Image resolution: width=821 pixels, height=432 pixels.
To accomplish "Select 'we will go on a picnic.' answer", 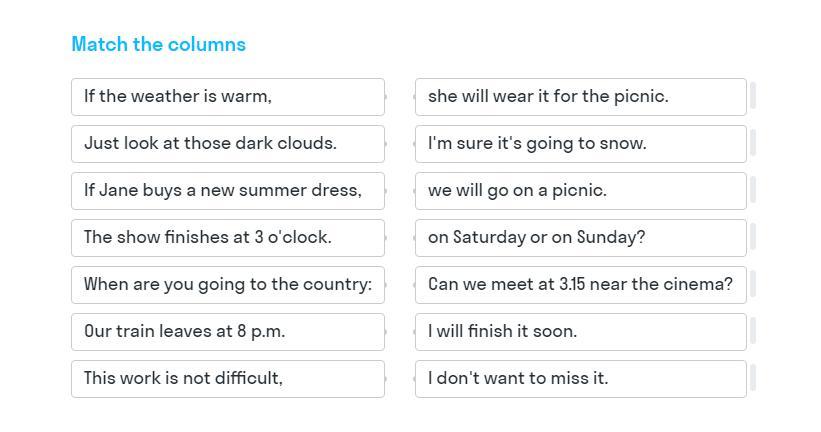I will click(x=580, y=191).
